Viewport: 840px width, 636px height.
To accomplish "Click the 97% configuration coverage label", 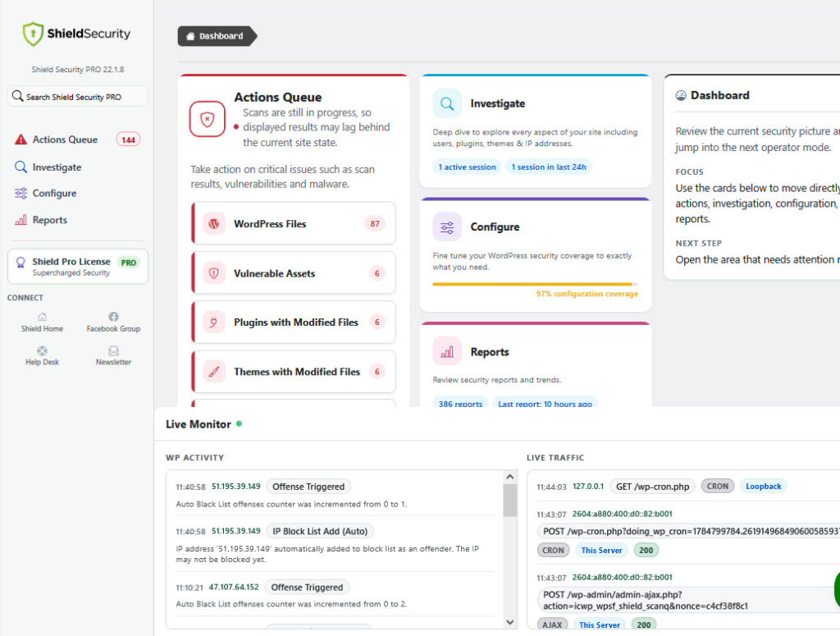I will click(x=587, y=294).
